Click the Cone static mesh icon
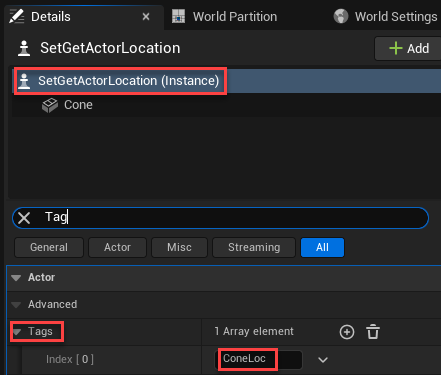 (x=50, y=105)
